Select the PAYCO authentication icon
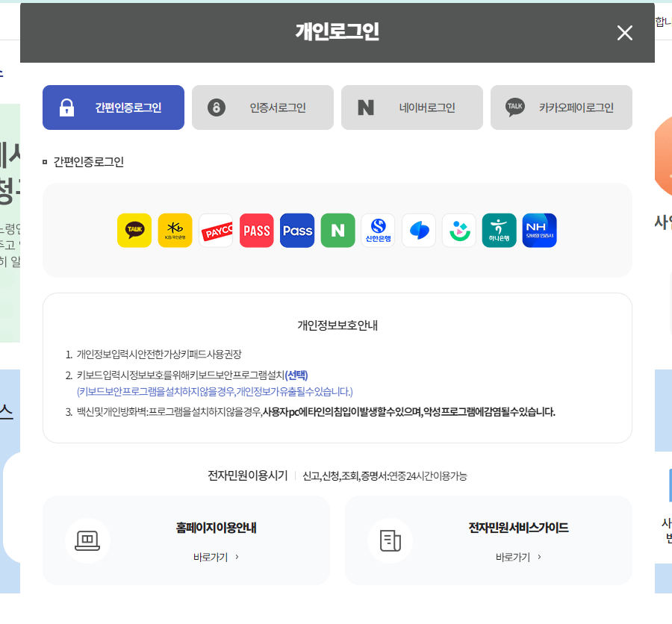This screenshot has height=624, width=672. (216, 230)
